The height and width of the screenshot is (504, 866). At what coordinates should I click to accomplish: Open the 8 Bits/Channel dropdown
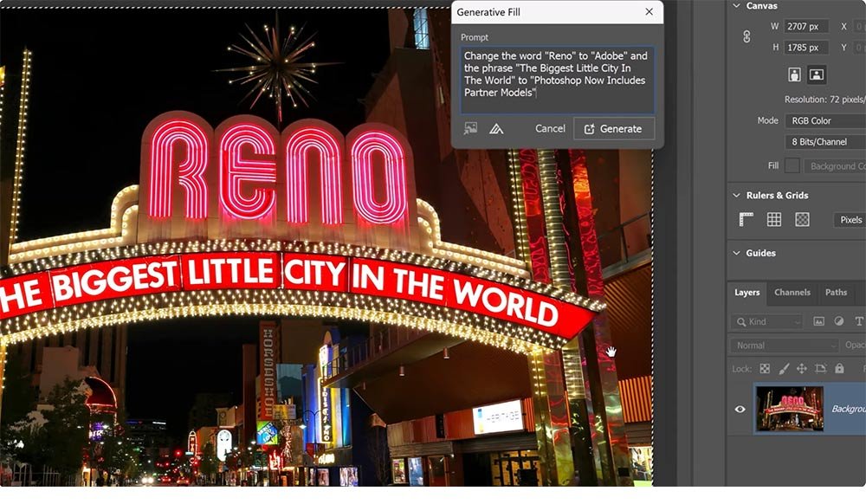[x=824, y=141]
